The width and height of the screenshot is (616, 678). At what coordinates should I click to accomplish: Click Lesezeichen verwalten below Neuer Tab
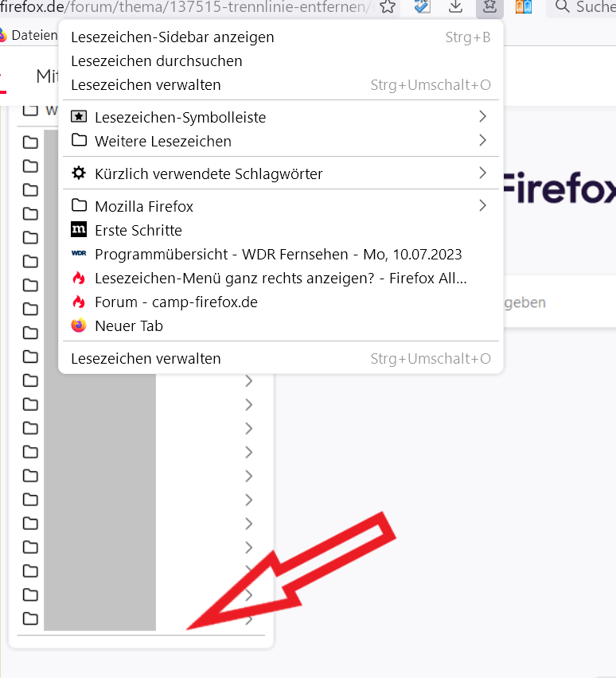[x=281, y=358]
